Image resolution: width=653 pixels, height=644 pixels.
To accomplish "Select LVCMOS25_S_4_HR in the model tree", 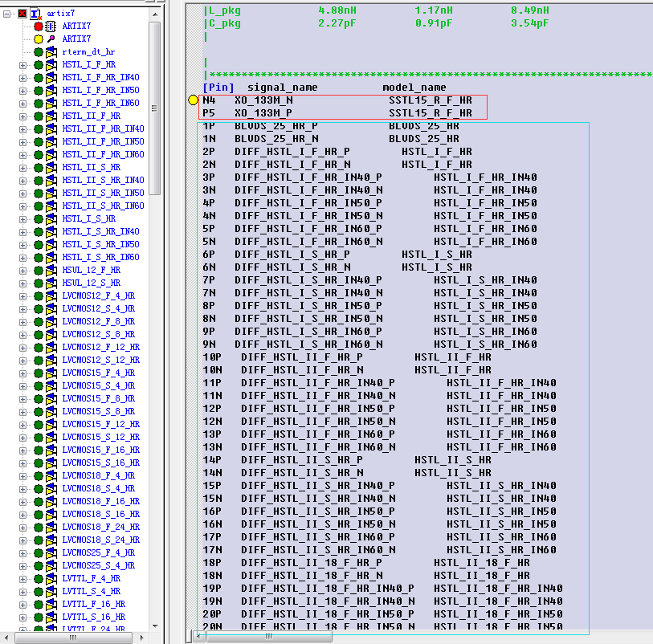I will click(98, 566).
